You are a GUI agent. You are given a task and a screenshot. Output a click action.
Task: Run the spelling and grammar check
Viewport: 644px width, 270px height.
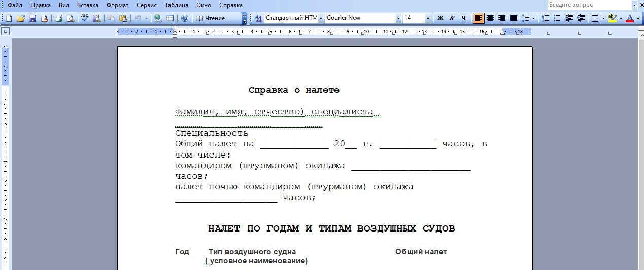(85, 18)
